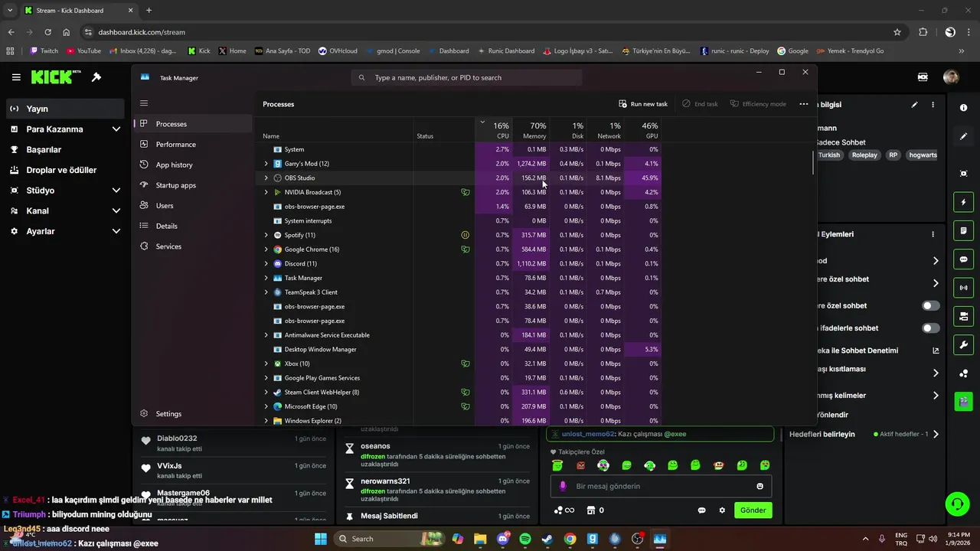Click the wrench icon in right rail
980x551 pixels.
click(x=964, y=345)
